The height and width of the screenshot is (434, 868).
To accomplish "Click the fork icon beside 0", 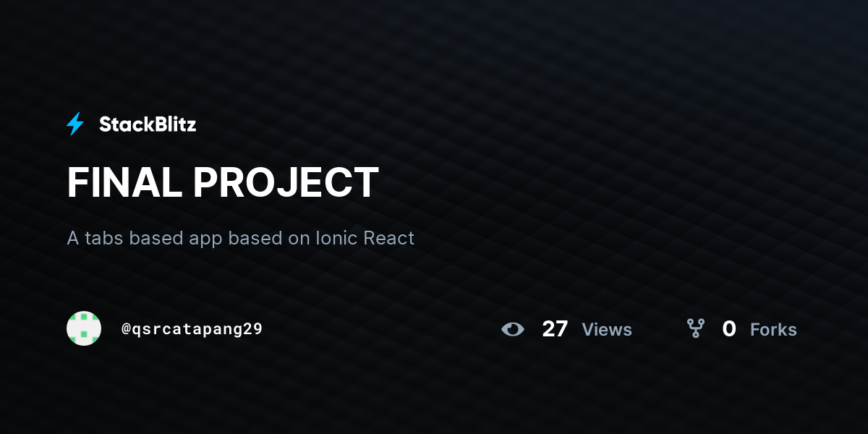I will coord(696,329).
